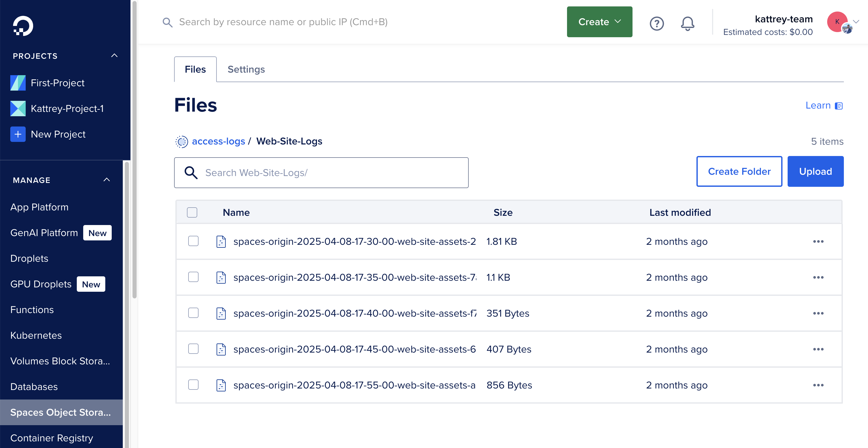Screen dimensions: 868x448
Task: Select Spaces Object Storage in the sidebar
Action: coord(61,412)
